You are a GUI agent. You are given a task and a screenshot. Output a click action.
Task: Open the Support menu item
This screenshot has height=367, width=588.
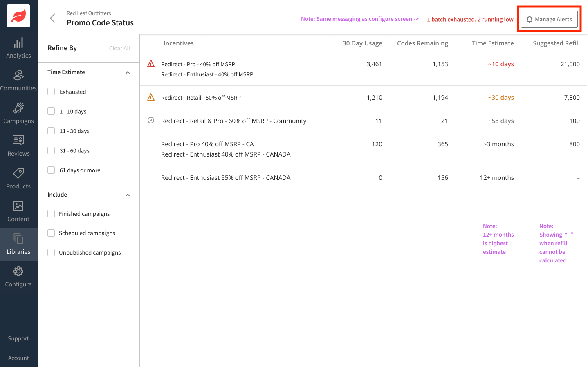[18, 338]
